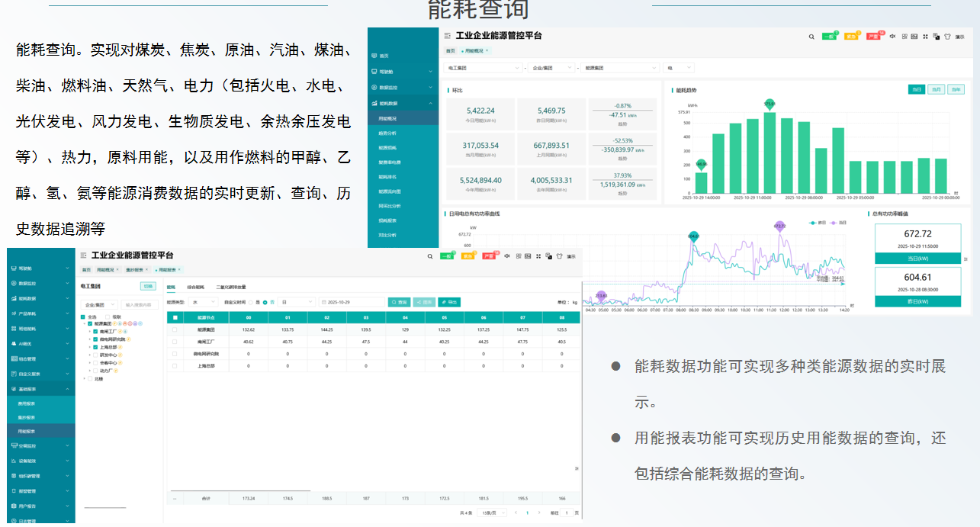Check the 全选 checkbox in the tree panel

(x=83, y=317)
